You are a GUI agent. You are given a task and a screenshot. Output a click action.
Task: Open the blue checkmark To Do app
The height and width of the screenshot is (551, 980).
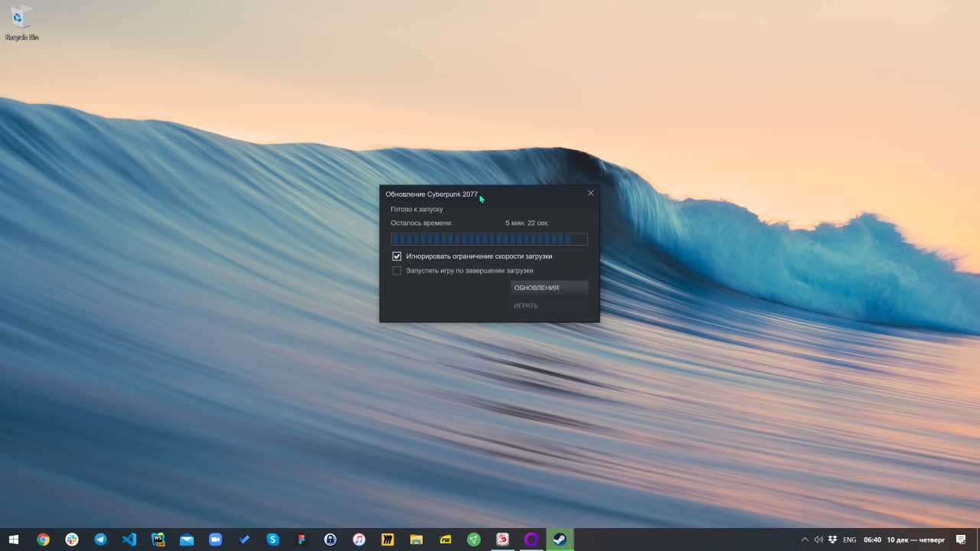point(244,540)
